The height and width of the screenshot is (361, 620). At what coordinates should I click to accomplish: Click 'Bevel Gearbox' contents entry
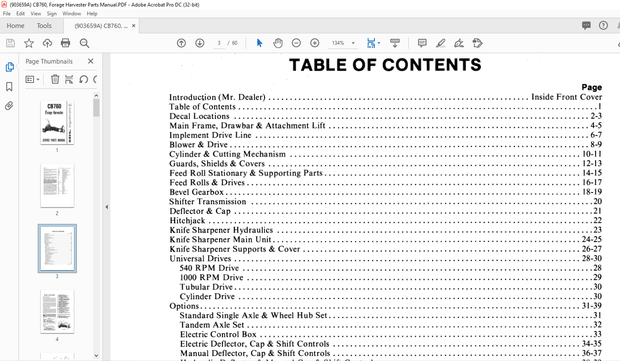pos(197,192)
